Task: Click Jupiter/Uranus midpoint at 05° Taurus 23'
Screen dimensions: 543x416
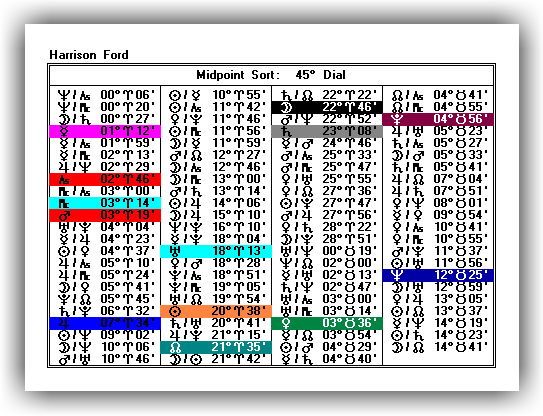Action: (x=439, y=131)
